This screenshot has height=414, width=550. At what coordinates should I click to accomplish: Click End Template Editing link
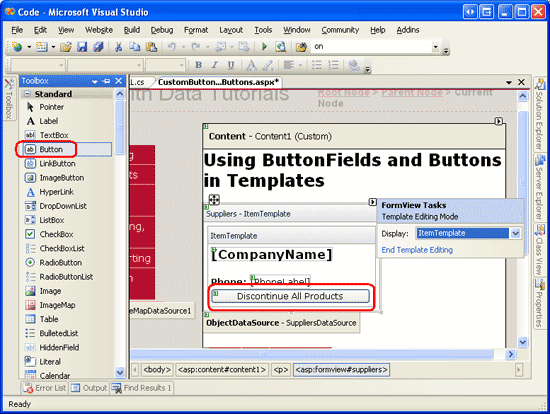coord(417,250)
